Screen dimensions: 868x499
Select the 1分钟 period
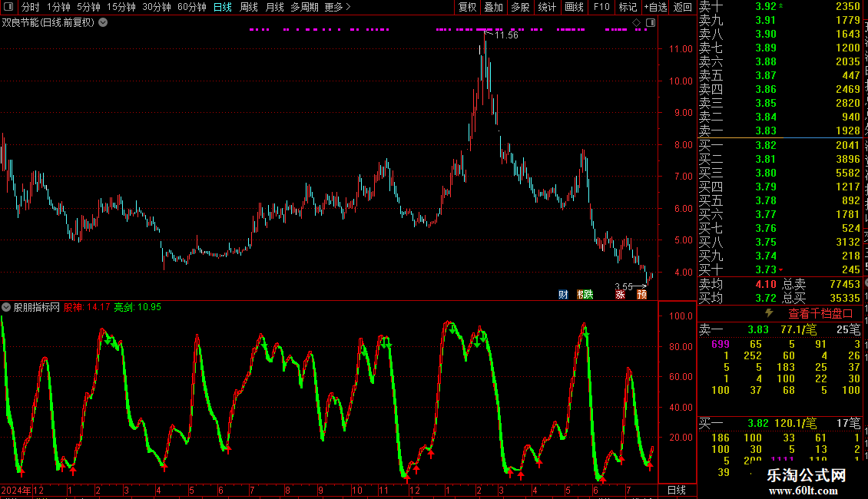coord(58,7)
